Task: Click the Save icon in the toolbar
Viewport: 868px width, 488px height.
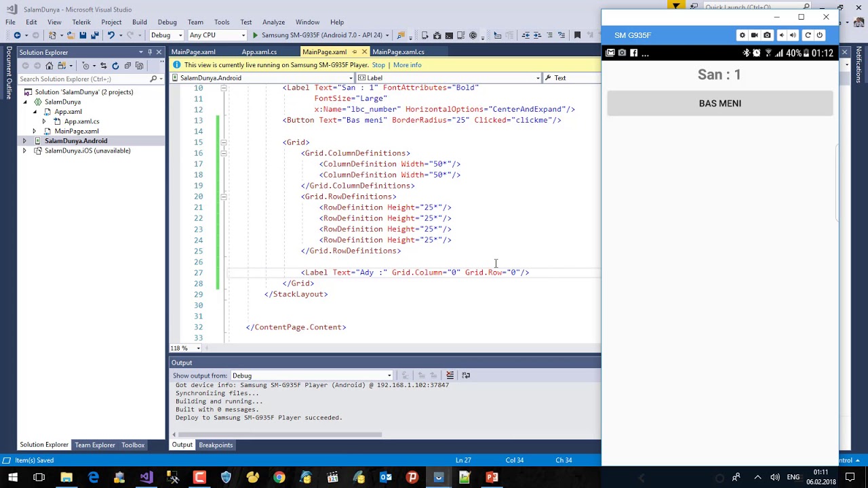Action: click(x=83, y=35)
